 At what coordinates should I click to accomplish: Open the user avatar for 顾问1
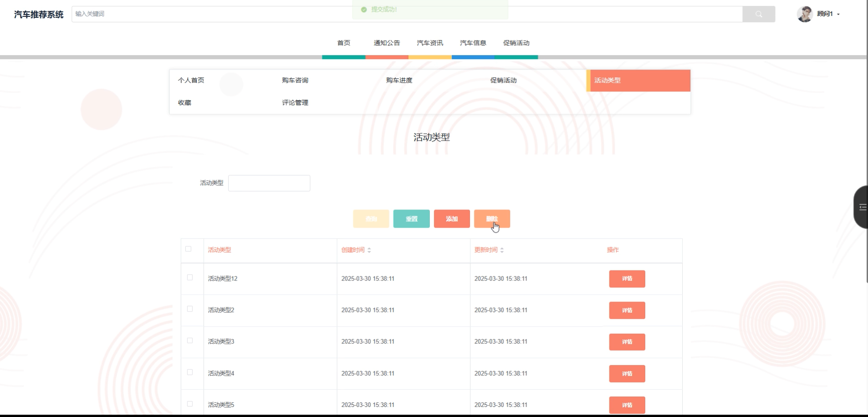805,14
